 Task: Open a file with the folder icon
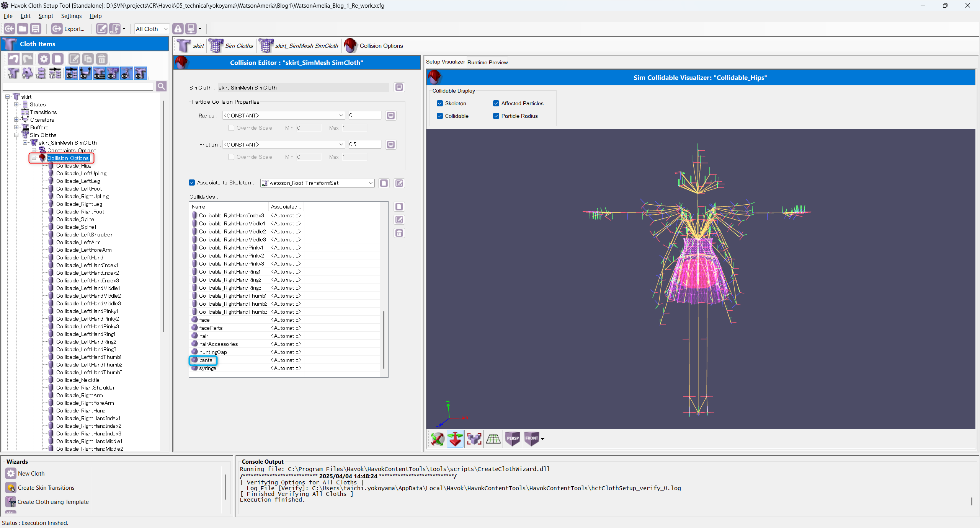click(x=23, y=29)
